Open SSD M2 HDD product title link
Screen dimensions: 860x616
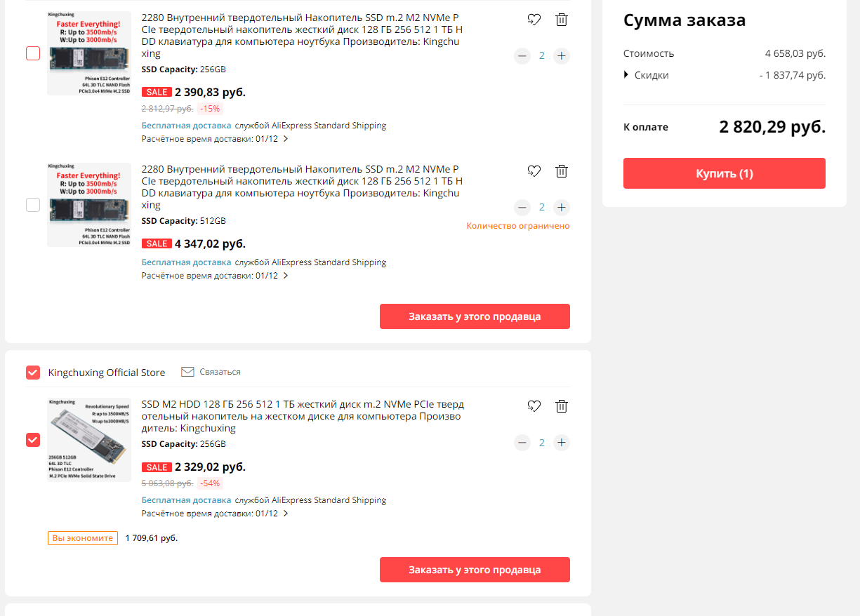pos(303,416)
